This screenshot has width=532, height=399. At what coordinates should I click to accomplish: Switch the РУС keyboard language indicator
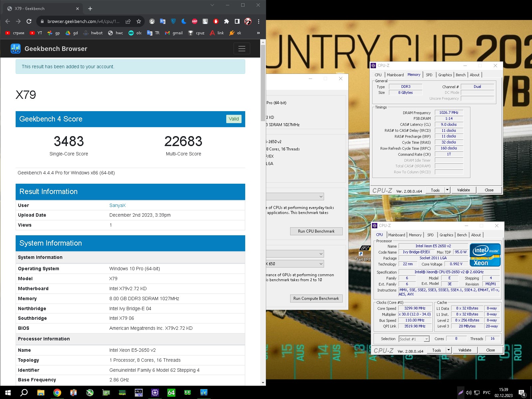(x=486, y=393)
